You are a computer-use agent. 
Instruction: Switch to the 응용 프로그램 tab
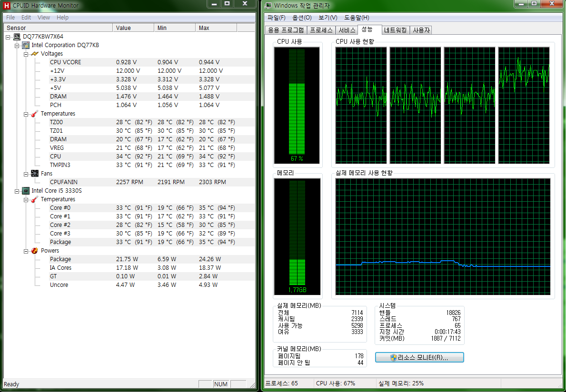[x=286, y=30]
